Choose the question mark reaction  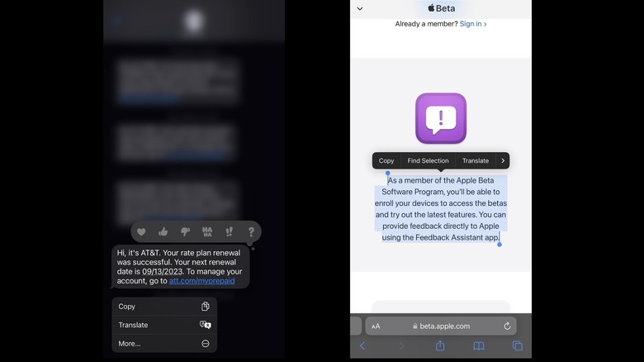coord(251,232)
